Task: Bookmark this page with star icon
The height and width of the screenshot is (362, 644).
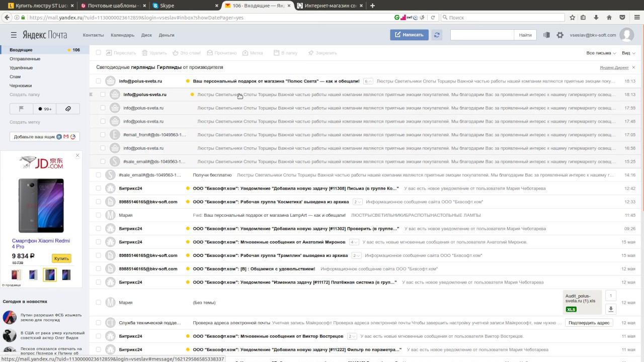Action: [x=572, y=18]
